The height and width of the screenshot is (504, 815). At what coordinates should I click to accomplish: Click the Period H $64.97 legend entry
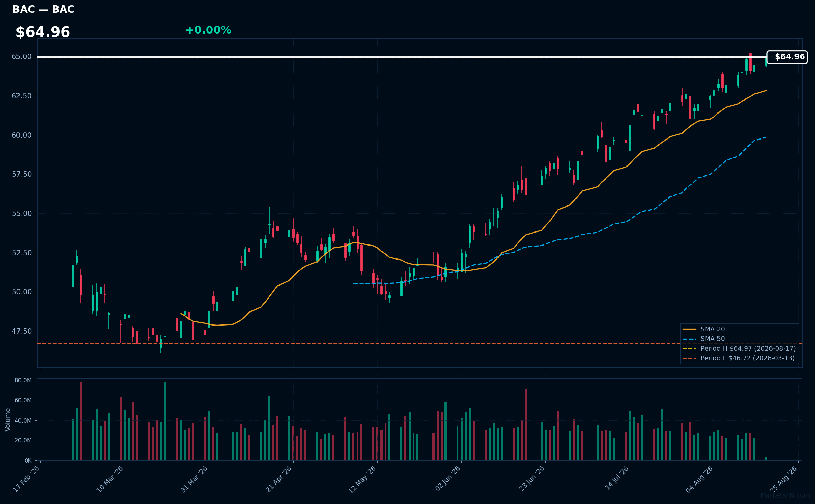[748, 348]
